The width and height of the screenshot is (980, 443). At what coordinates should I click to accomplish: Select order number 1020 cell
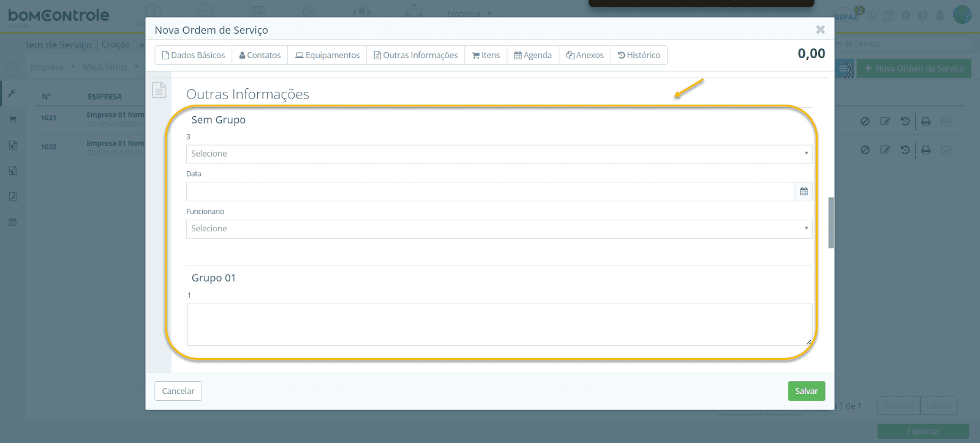click(x=48, y=147)
